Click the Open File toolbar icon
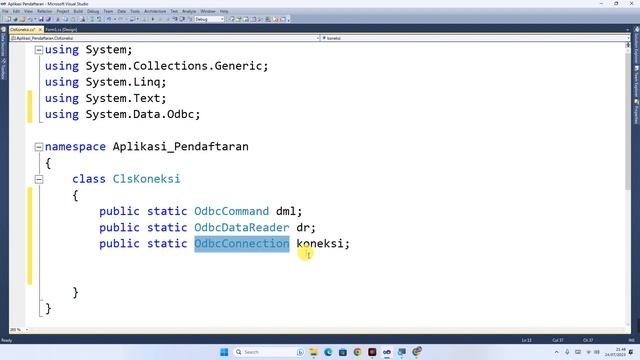Viewport: 640px width, 360px height. pos(22,19)
